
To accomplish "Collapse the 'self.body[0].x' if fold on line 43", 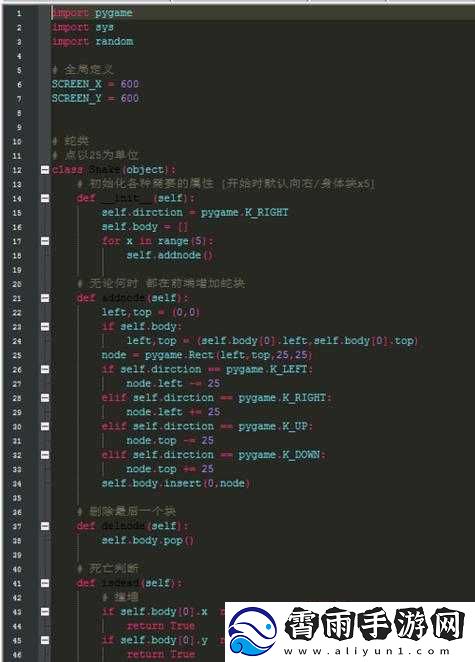I will [x=45, y=612].
